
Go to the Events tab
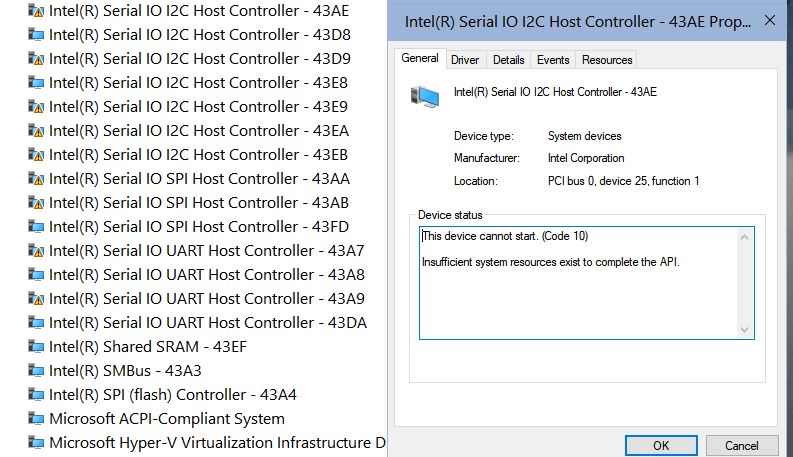[x=552, y=60]
